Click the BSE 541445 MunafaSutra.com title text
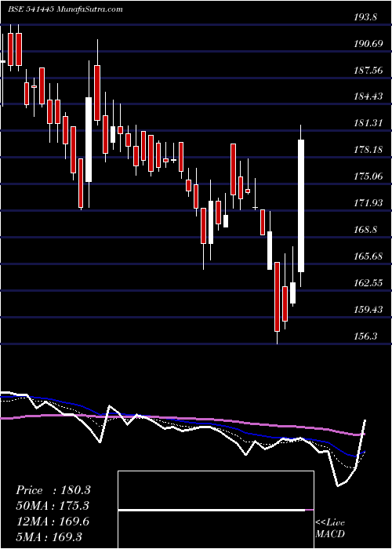Viewport: 392px width, 549px height. pos(65,9)
